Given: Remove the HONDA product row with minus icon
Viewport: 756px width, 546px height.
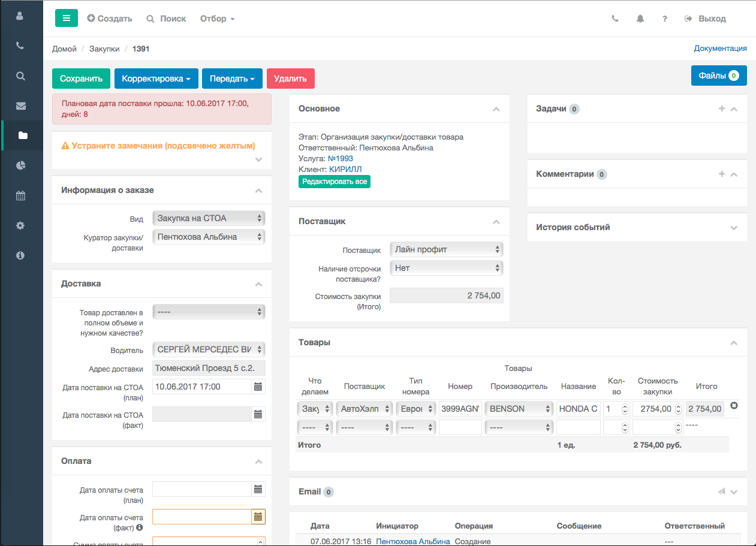Looking at the screenshot, I should pos(734,406).
